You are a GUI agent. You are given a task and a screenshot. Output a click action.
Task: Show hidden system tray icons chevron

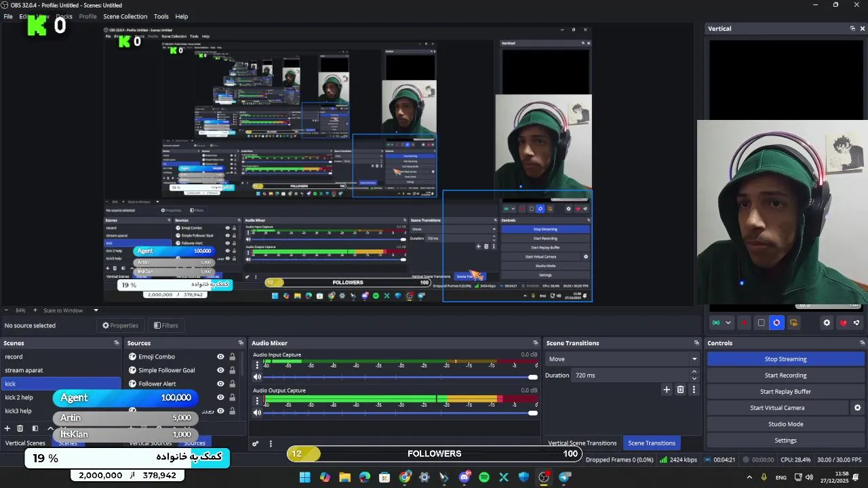(x=749, y=477)
